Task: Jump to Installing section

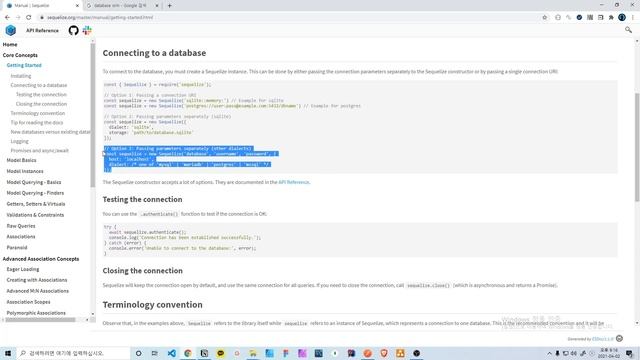Action: [x=21, y=76]
